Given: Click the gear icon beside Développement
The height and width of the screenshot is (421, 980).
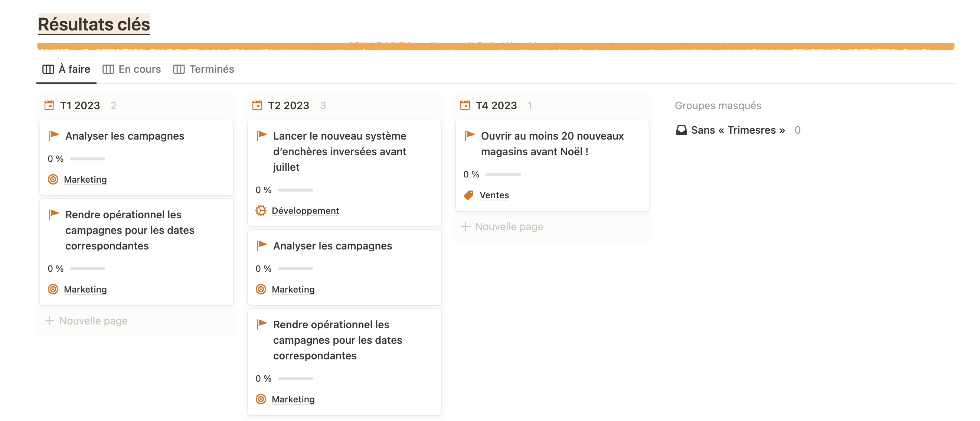Looking at the screenshot, I should (x=261, y=210).
